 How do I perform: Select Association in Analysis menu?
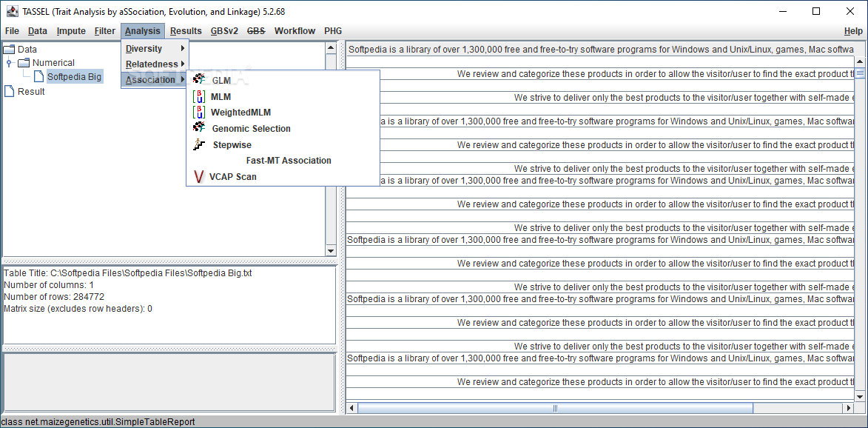tap(155, 80)
